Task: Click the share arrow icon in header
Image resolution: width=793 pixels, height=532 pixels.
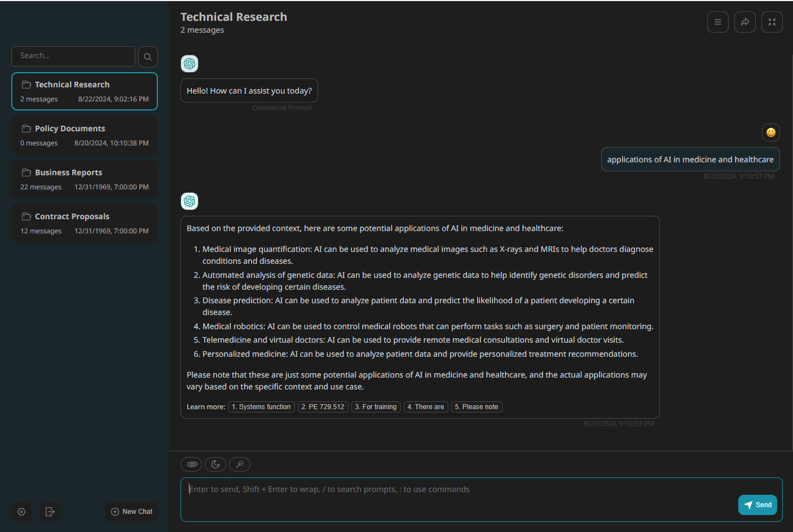Action: pyautogui.click(x=744, y=22)
